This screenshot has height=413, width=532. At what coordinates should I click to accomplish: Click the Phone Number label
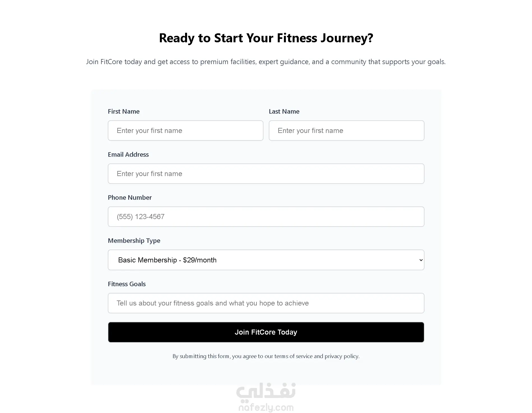130,198
